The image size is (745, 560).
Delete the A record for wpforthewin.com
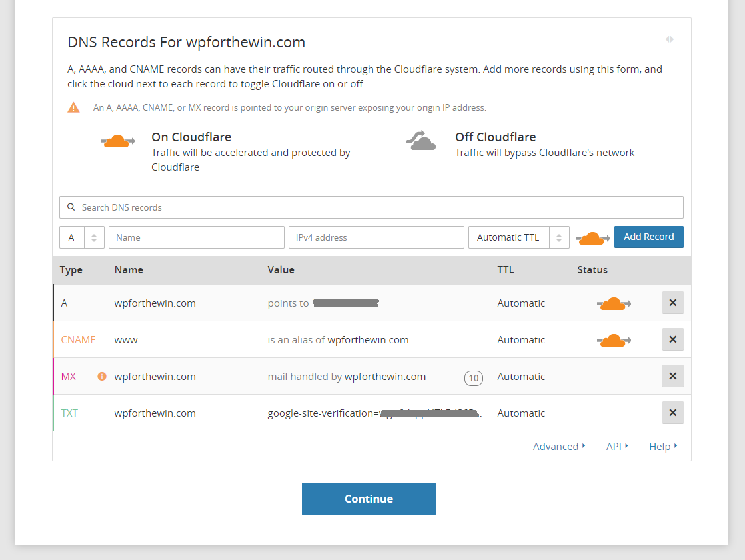pyautogui.click(x=672, y=303)
